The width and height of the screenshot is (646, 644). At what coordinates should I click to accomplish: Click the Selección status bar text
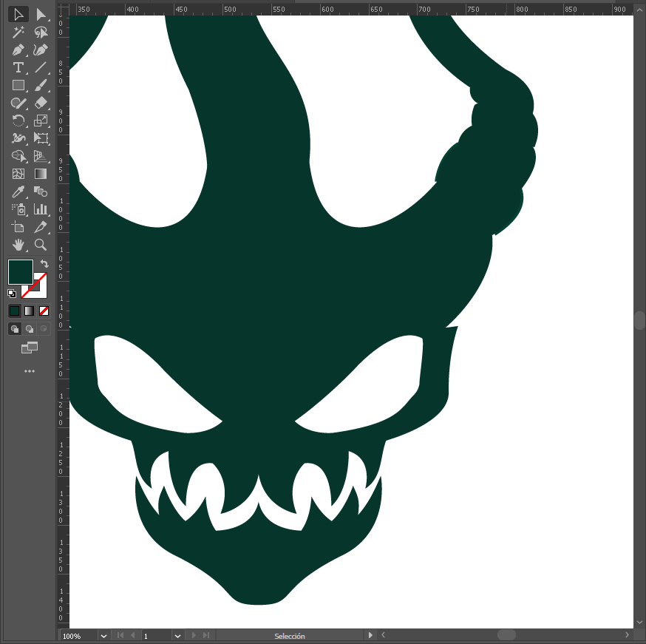[x=290, y=636]
